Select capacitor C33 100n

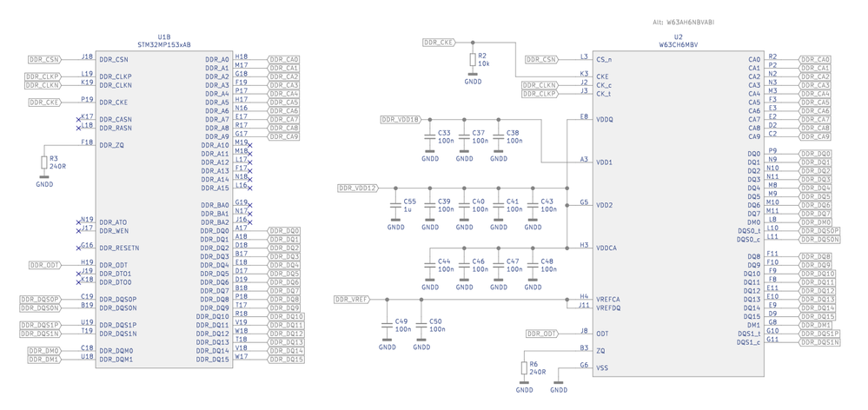pyautogui.click(x=430, y=136)
